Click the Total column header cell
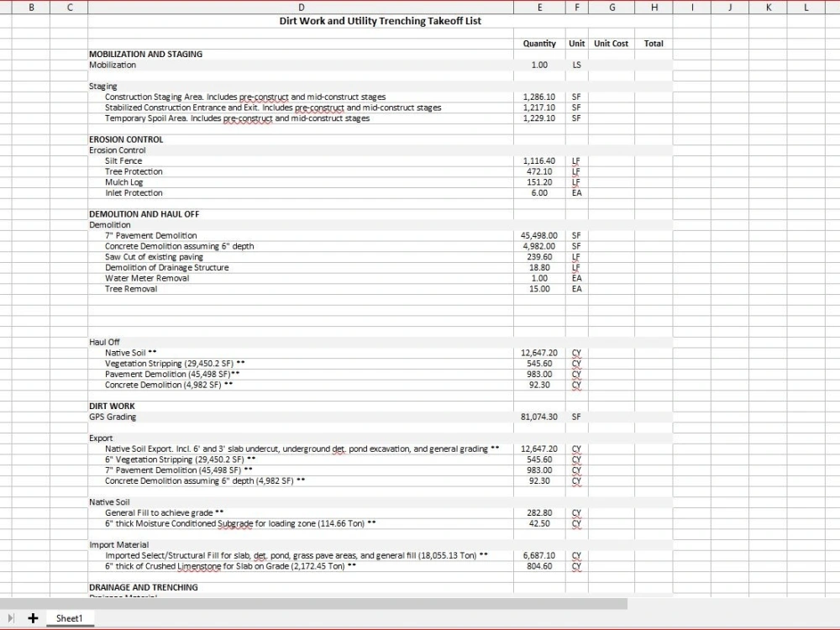This screenshot has height=630, width=840. (654, 43)
